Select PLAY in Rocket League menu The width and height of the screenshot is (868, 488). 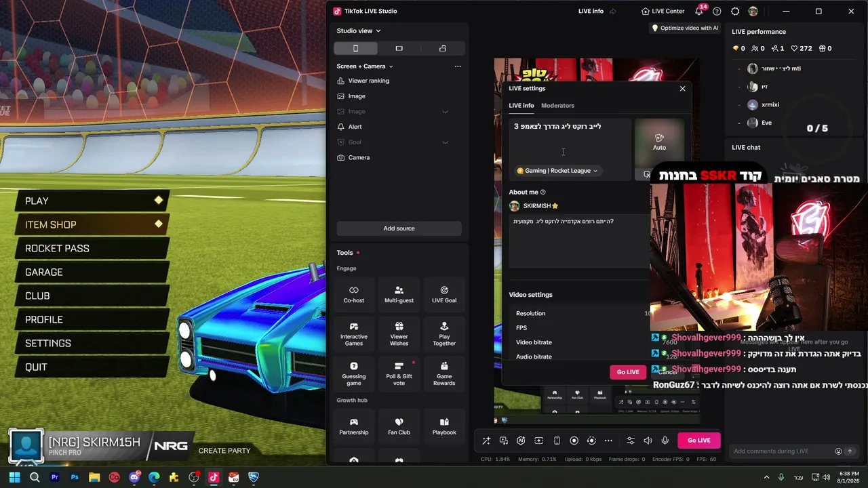click(x=92, y=201)
